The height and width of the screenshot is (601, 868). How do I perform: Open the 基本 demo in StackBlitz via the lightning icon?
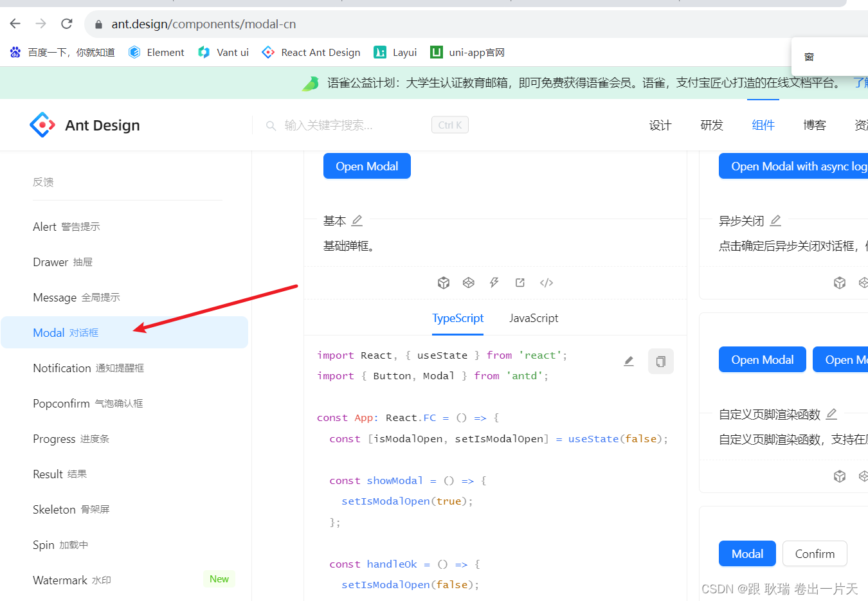494,283
